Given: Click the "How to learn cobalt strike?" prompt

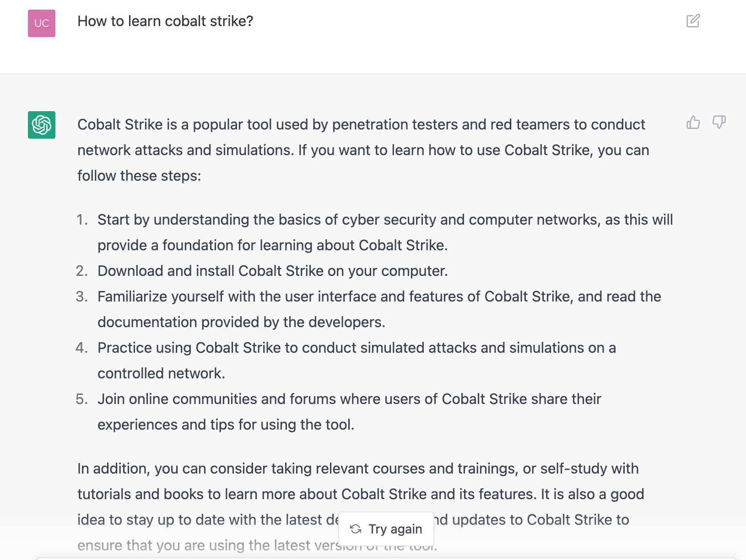Looking at the screenshot, I should click(165, 21).
